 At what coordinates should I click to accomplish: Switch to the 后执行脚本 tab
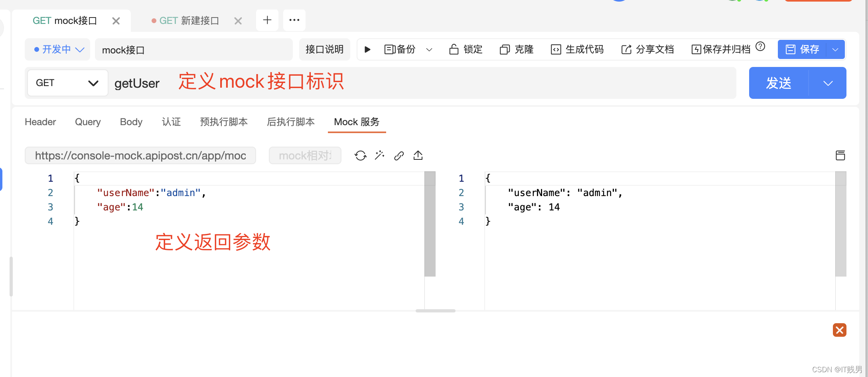pyautogui.click(x=291, y=122)
